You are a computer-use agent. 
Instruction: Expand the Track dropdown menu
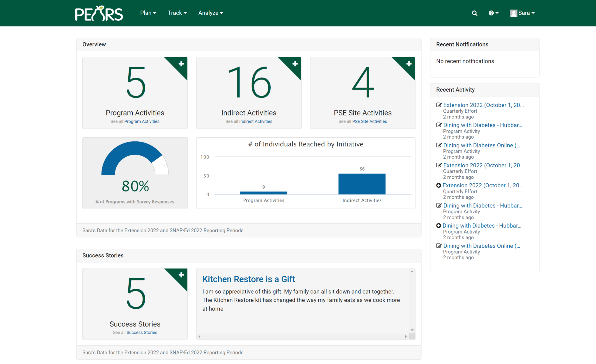[x=177, y=13]
